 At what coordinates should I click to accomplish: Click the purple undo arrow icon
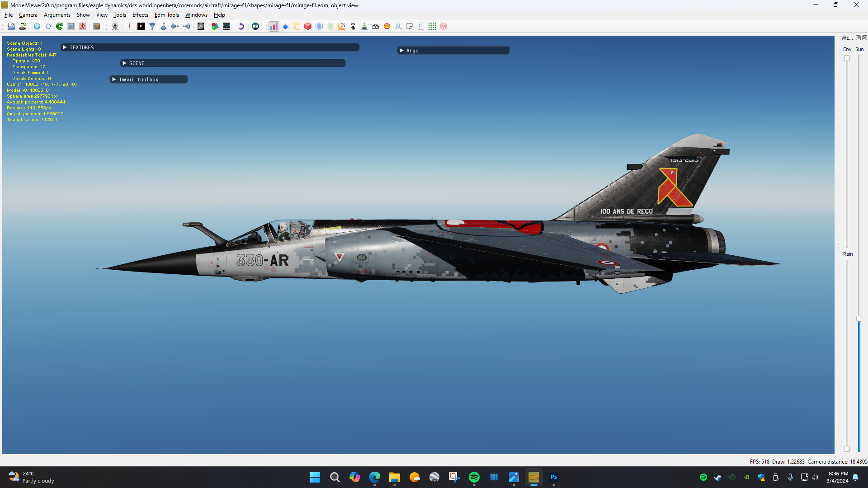point(241,26)
